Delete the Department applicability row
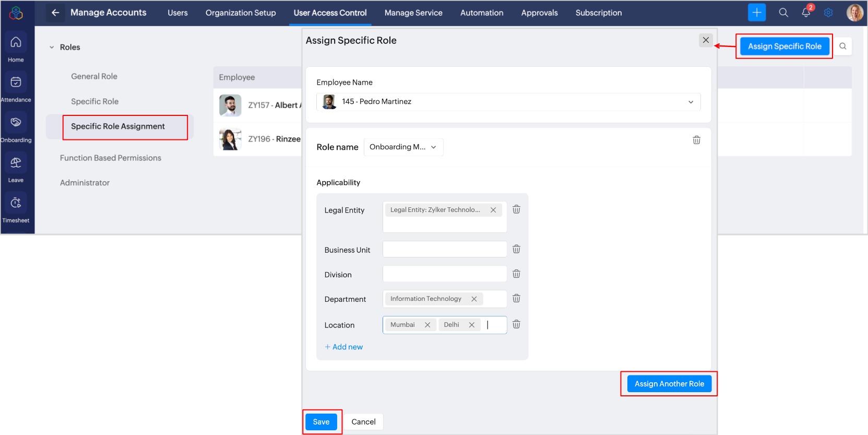 pyautogui.click(x=516, y=298)
